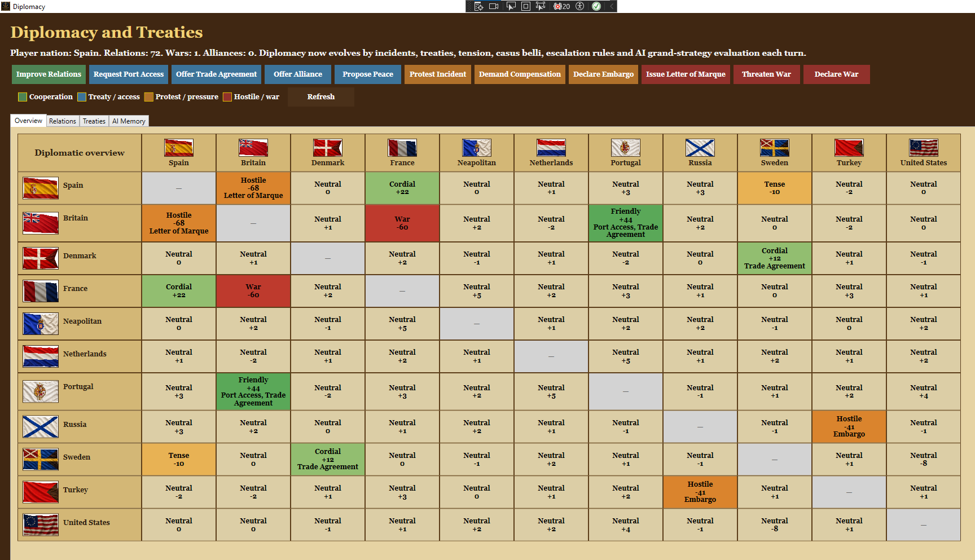Screen dimensions: 975x560
Task: Open the Relations tab
Action: coord(63,121)
